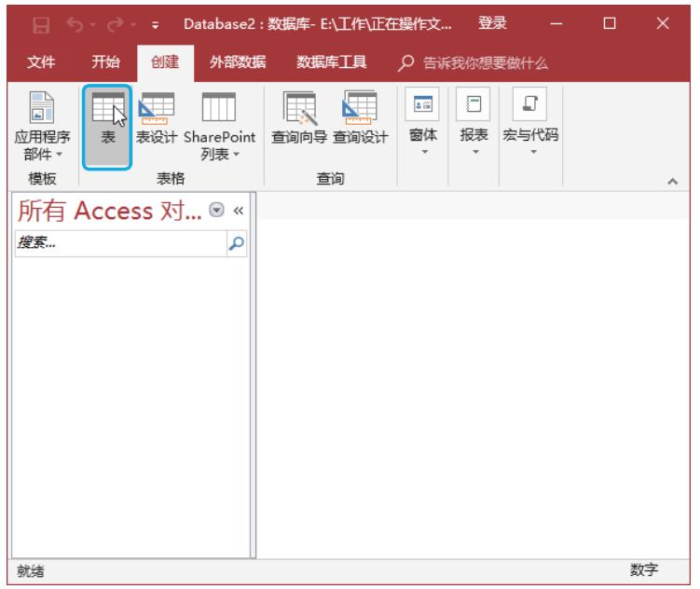This screenshot has width=700, height=589.
Task: Minimize the Database2 window
Action: pyautogui.click(x=556, y=23)
